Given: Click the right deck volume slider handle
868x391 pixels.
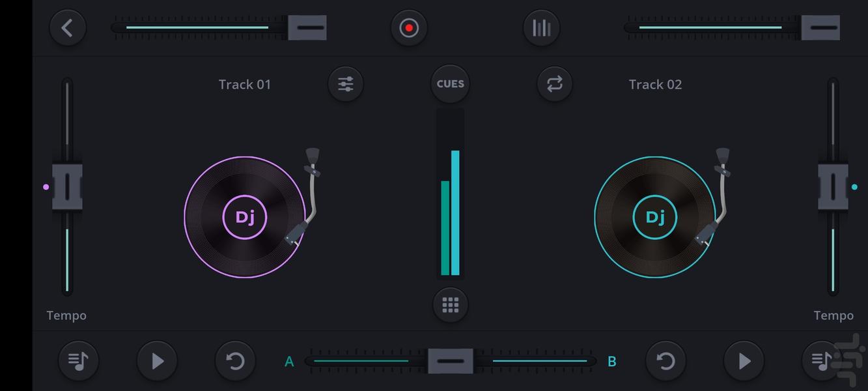Looking at the screenshot, I should 820,28.
